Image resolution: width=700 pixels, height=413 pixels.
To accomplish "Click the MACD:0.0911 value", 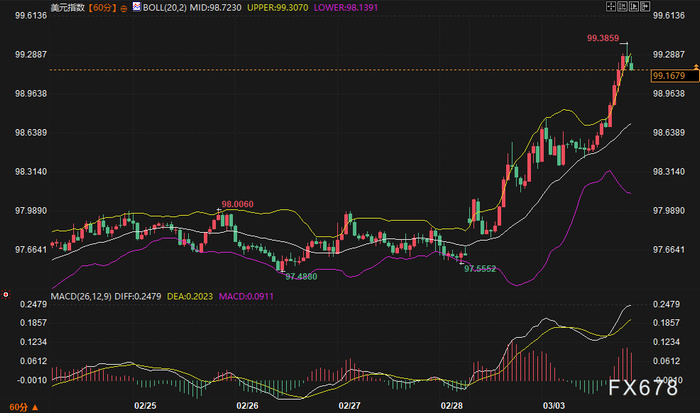I will 246,296.
